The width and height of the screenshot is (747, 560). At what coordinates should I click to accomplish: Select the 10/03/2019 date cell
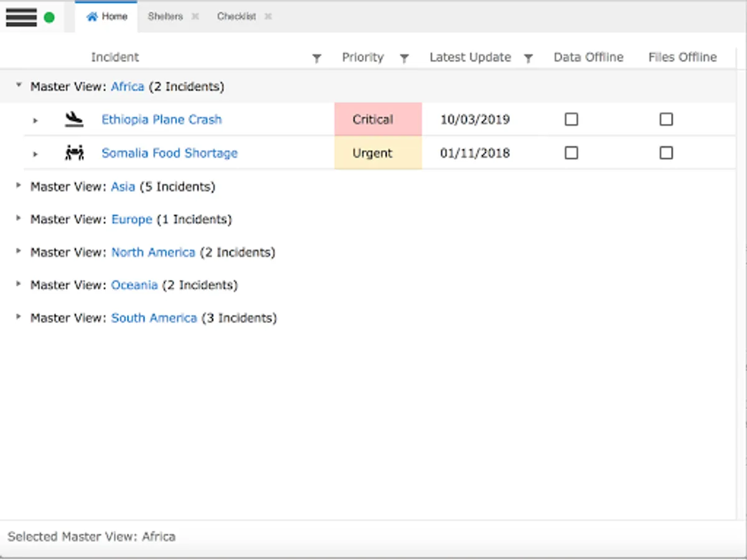click(475, 119)
